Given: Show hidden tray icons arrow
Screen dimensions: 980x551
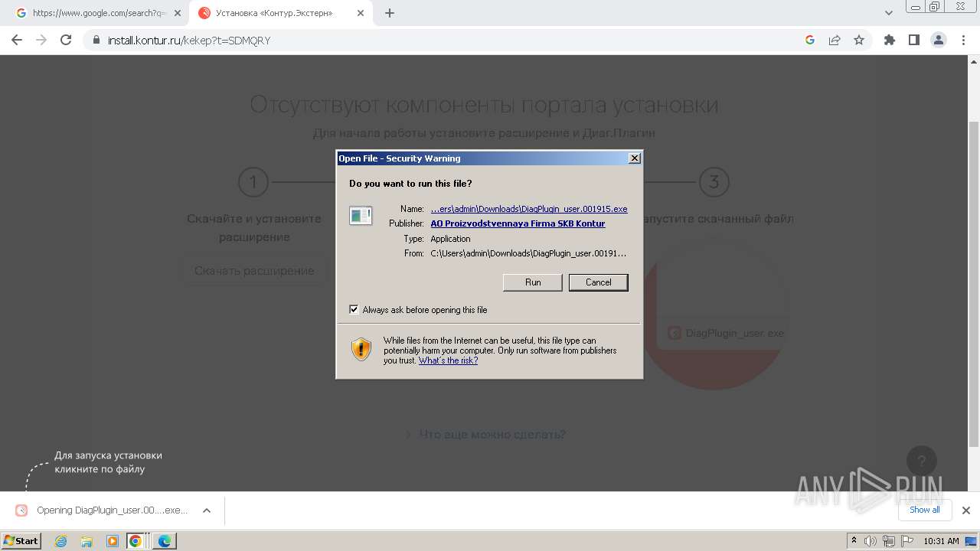Looking at the screenshot, I should [854, 541].
